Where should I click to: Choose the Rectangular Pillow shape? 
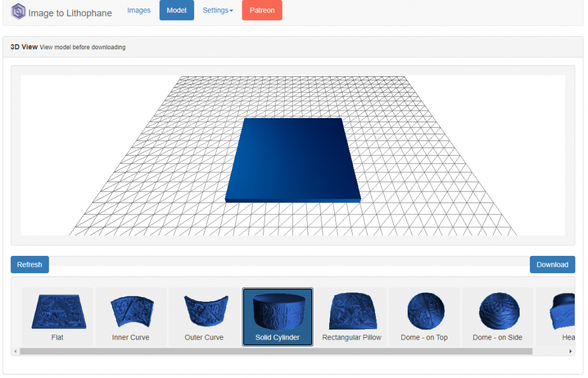(x=351, y=316)
